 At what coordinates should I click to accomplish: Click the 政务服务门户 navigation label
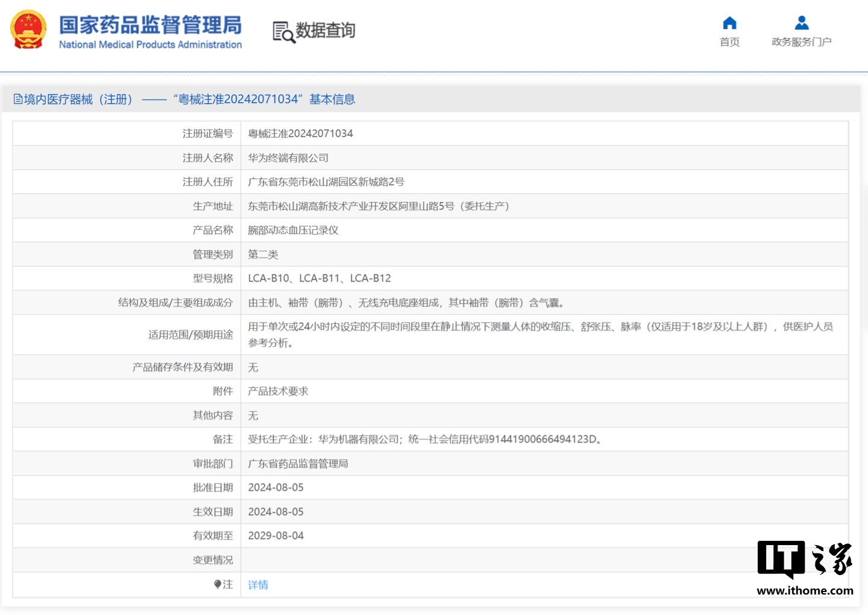(x=802, y=42)
